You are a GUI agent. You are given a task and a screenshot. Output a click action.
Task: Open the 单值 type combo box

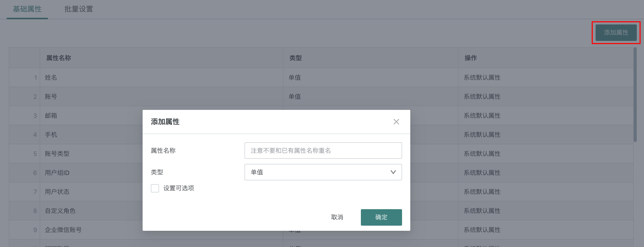click(319, 172)
